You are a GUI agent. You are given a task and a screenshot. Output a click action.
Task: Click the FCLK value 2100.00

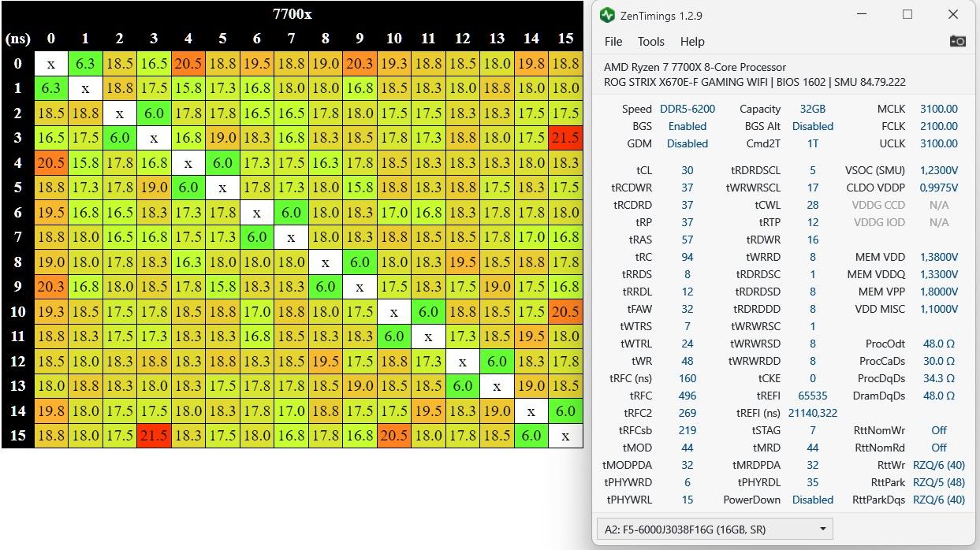939,126
